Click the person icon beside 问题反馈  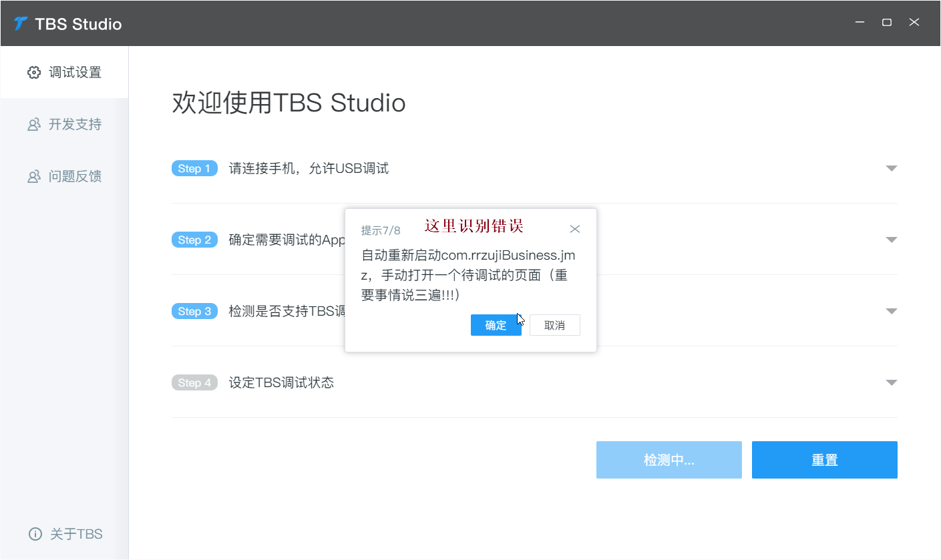pyautogui.click(x=34, y=176)
